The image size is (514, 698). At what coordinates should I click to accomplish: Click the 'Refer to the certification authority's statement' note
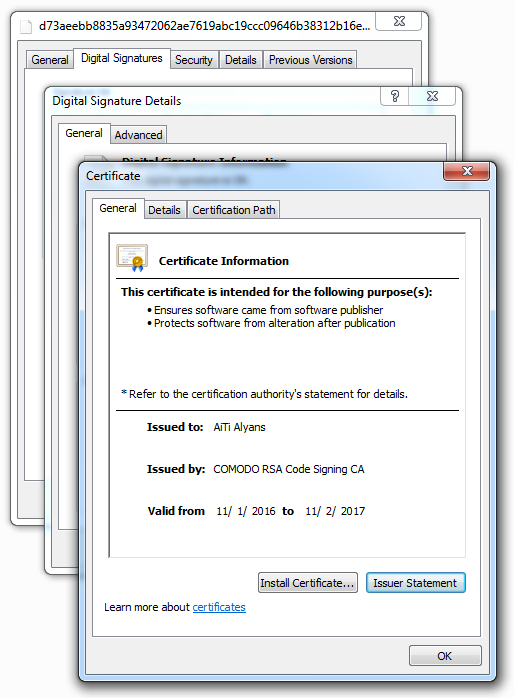click(264, 394)
